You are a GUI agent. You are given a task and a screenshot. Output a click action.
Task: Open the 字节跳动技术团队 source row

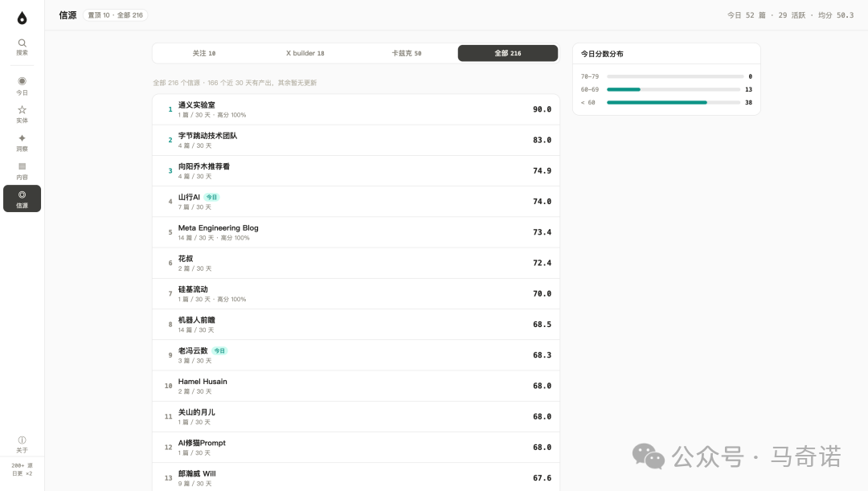[356, 140]
